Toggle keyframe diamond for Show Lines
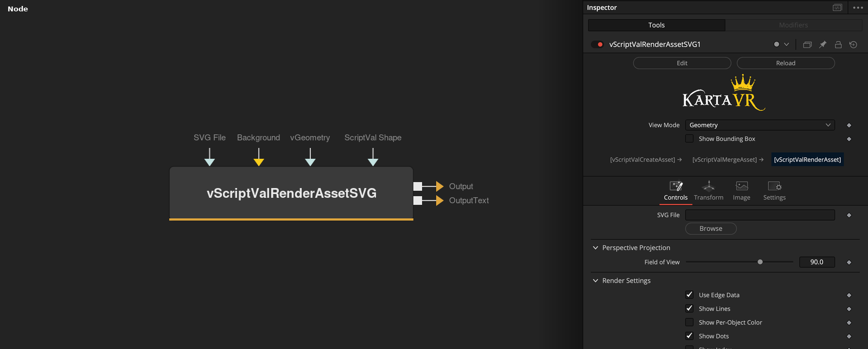Image resolution: width=868 pixels, height=349 pixels. 849,309
